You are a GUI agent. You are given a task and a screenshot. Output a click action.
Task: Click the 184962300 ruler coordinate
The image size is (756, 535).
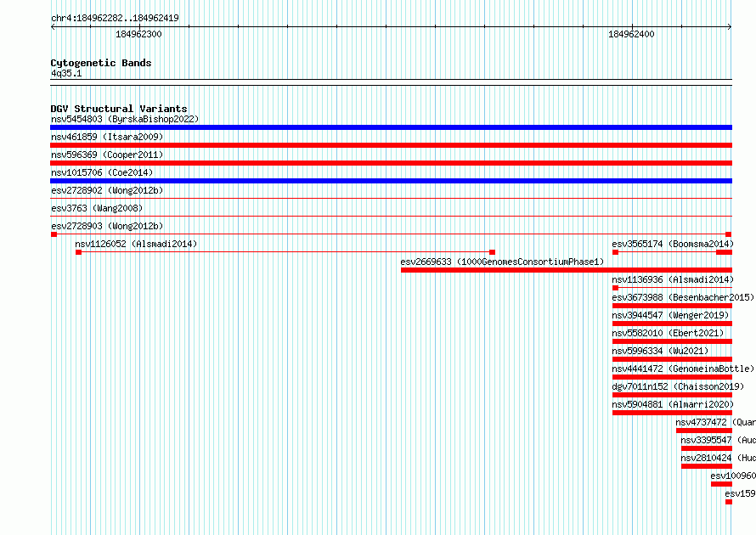pos(138,34)
